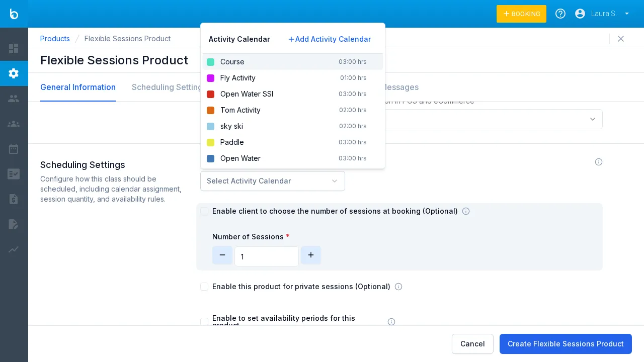
Task: Open the Dashboard icon in sidebar
Action: [x=14, y=48]
